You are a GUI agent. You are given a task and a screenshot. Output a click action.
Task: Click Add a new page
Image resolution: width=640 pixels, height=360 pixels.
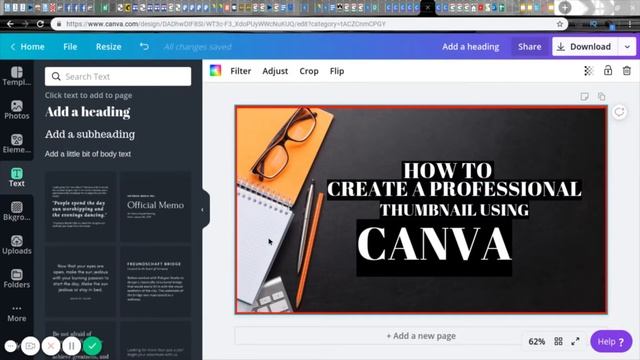click(x=421, y=336)
